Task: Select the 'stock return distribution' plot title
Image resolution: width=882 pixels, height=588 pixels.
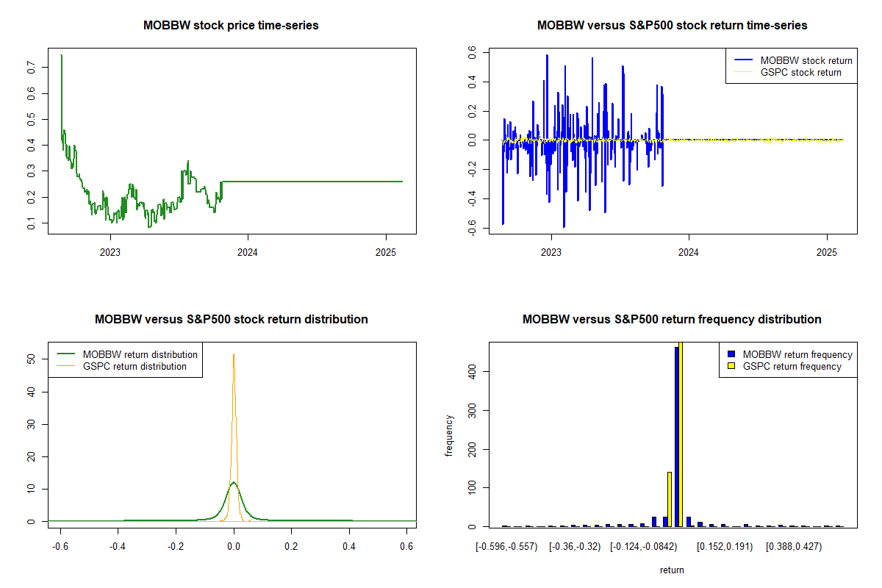Action: coord(232,320)
